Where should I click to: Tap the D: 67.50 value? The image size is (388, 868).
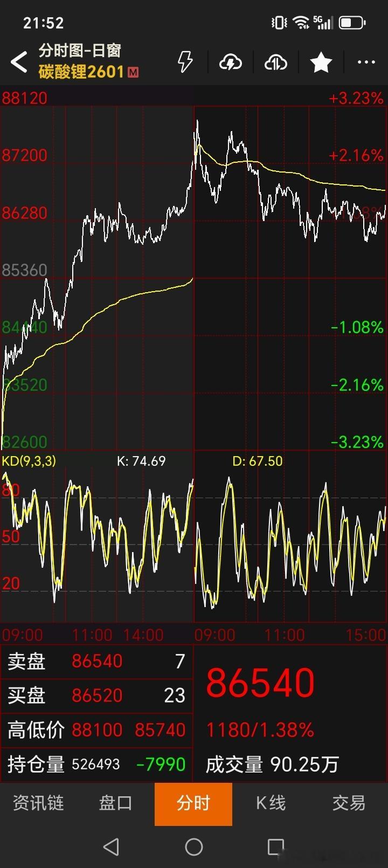[x=257, y=461]
